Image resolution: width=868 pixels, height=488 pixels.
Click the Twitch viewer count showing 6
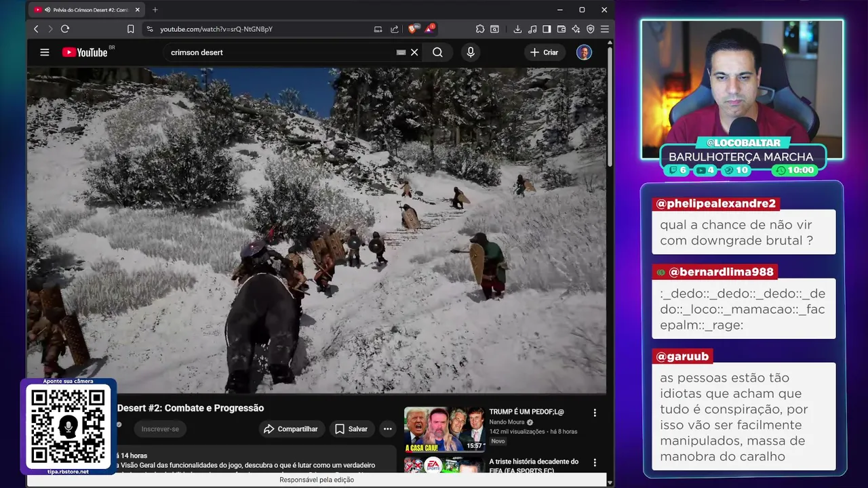coord(678,170)
